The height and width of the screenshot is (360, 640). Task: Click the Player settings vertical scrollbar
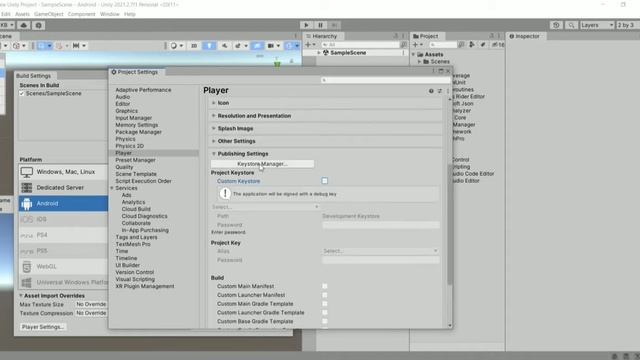coord(450,224)
